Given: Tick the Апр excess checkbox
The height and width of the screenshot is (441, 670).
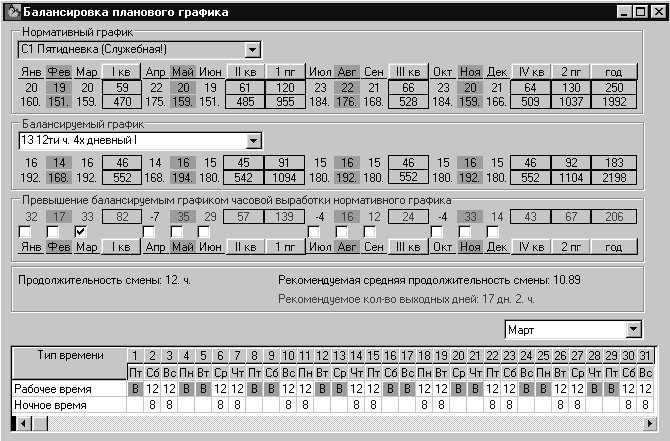Looking at the screenshot, I should coord(149,232).
